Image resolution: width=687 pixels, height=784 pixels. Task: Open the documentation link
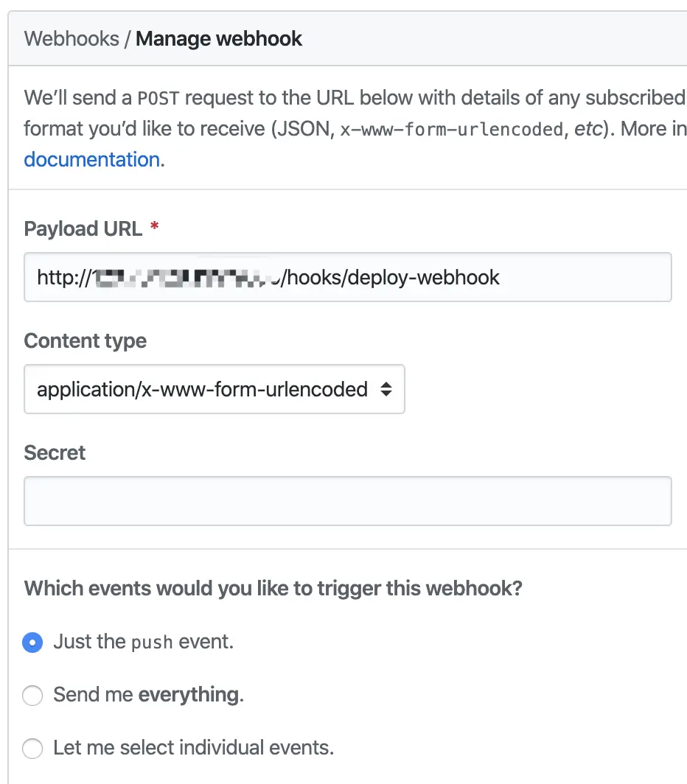[91, 159]
